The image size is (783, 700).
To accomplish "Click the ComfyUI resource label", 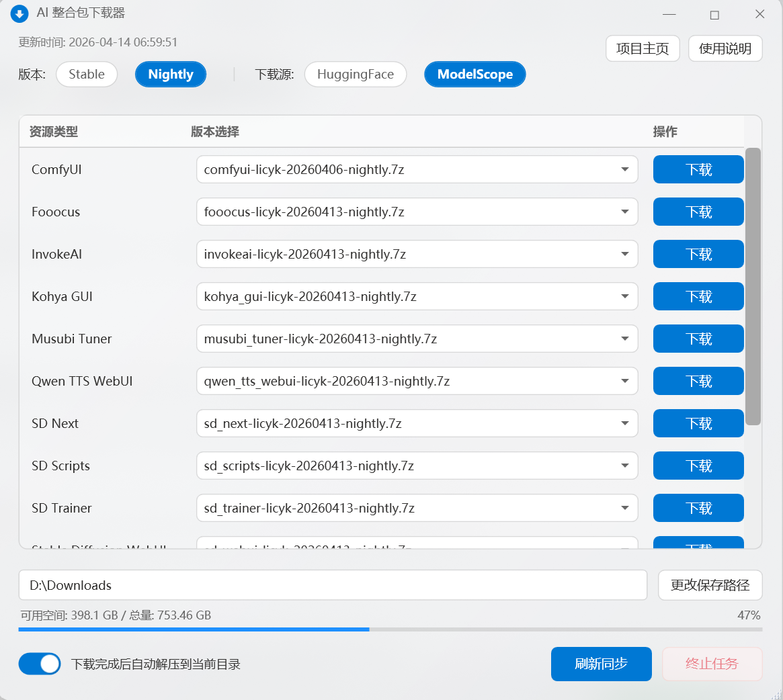I will click(56, 170).
